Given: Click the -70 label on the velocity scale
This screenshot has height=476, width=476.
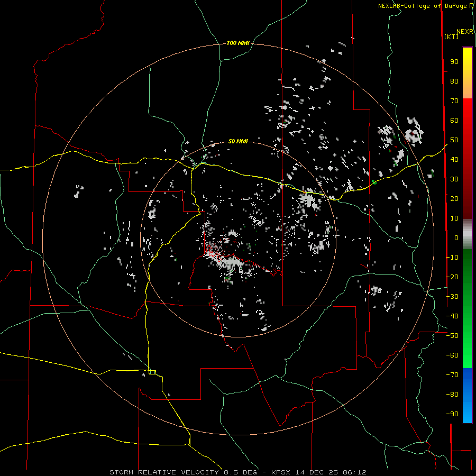Looking at the screenshot, I should coord(452,375).
